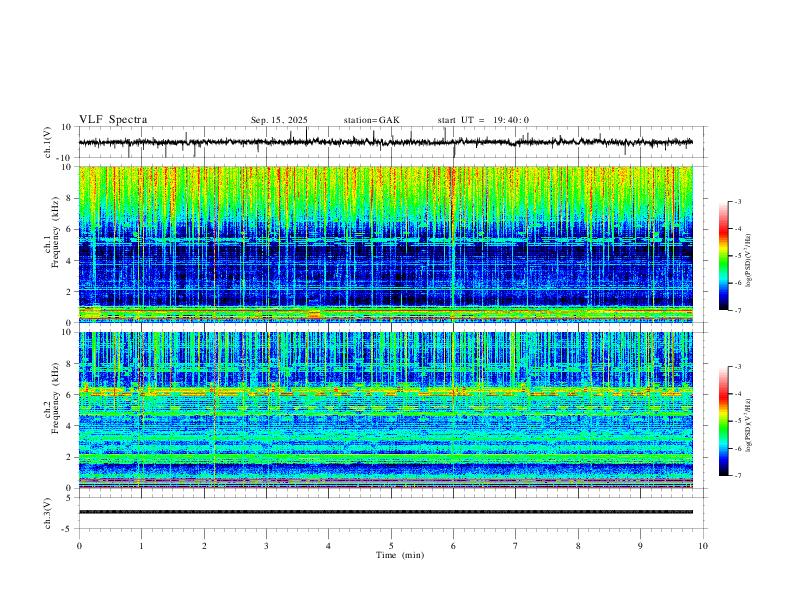Viewport: 792px width, 612px height.
Task: Click the '-3' label on upper color bar
Action: (738, 201)
